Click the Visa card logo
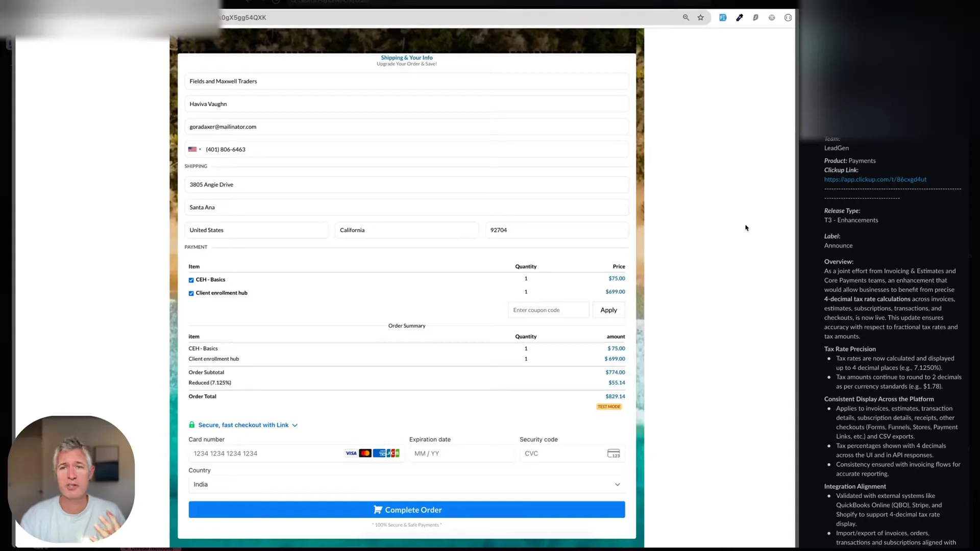Screen dimensions: 980x551 click(351, 453)
